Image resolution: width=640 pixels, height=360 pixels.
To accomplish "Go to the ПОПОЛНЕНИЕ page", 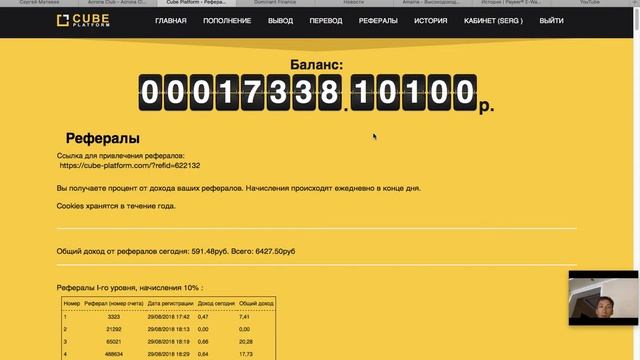I will (227, 21).
